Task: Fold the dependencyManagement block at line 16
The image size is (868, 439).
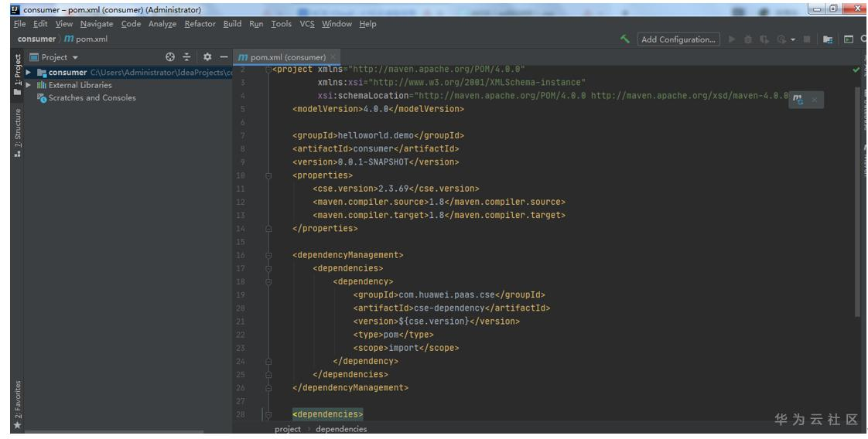Action: [x=268, y=255]
